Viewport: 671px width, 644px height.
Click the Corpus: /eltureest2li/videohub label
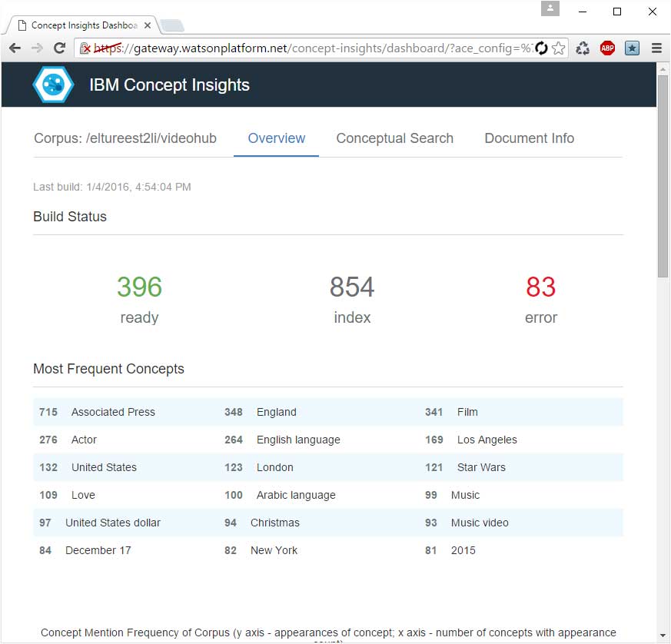125,138
